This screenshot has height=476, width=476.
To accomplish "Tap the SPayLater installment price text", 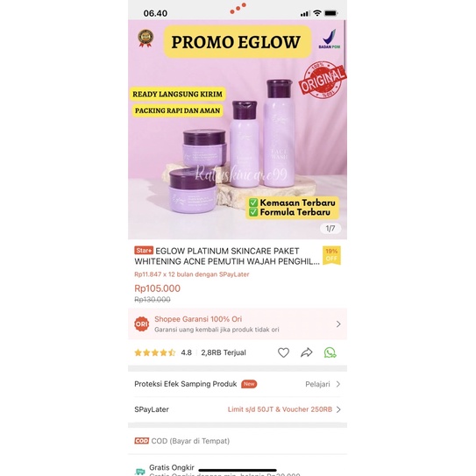I will click(192, 274).
